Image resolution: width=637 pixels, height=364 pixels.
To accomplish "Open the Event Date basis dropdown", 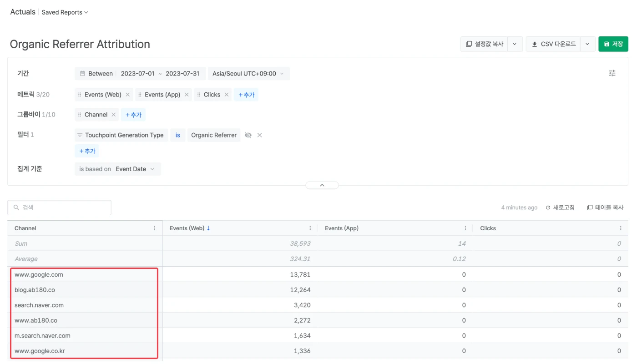I will pos(135,169).
